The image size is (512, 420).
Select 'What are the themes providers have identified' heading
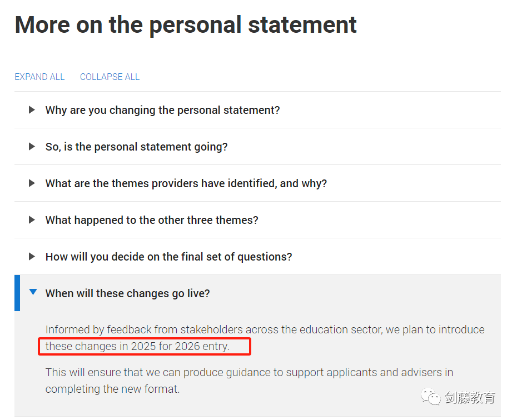click(x=186, y=183)
